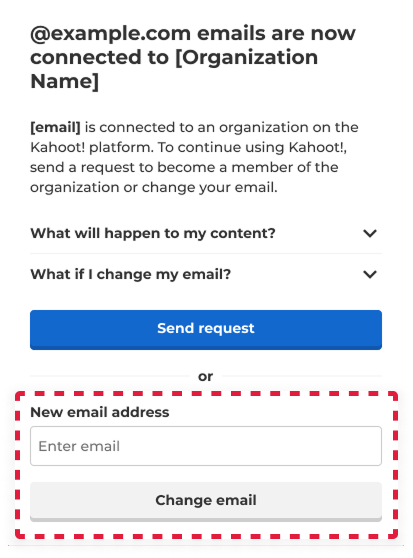Click the red dashed highlight border's top edge
This screenshot has height=558, width=413.
coord(206,394)
